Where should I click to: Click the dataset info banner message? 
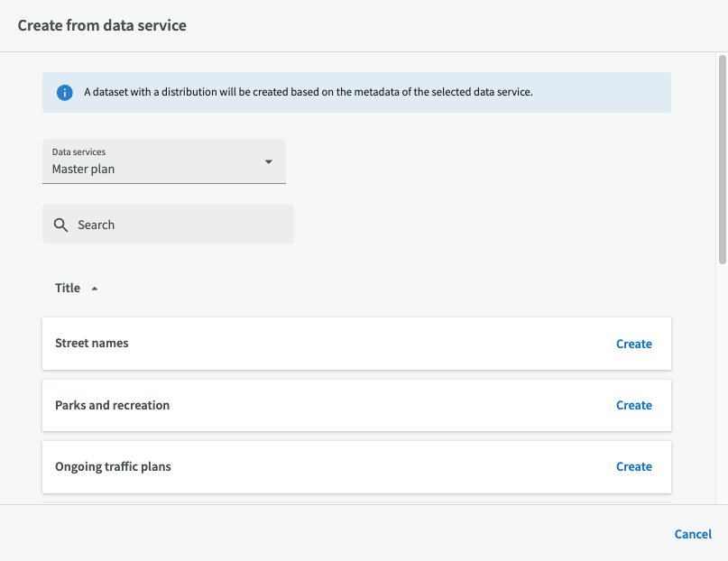tap(309, 92)
